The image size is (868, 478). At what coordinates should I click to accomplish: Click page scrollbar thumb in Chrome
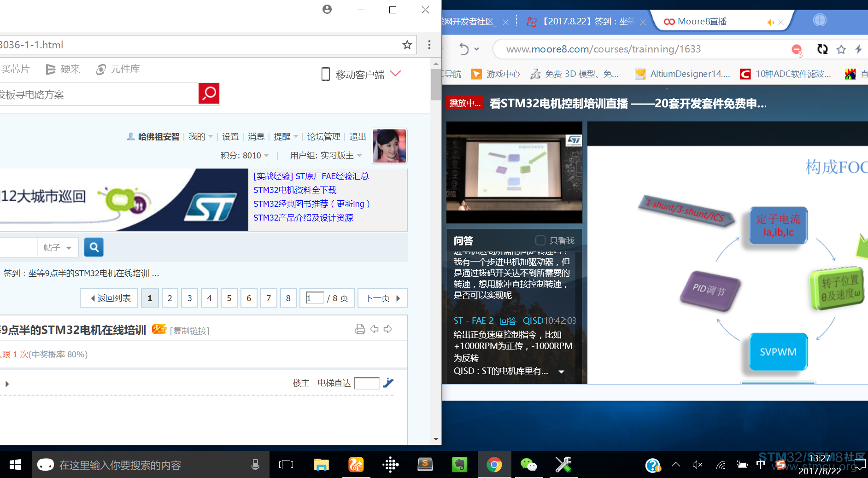point(436,85)
